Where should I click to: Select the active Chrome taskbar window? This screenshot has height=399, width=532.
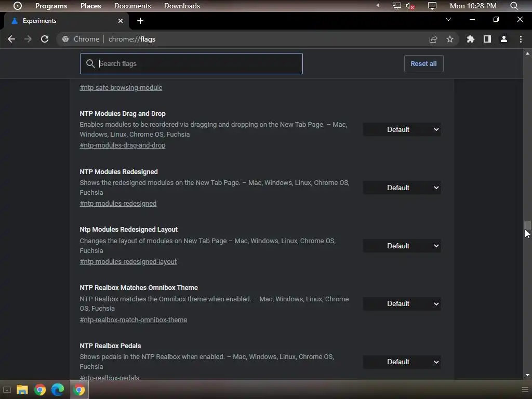click(79, 390)
